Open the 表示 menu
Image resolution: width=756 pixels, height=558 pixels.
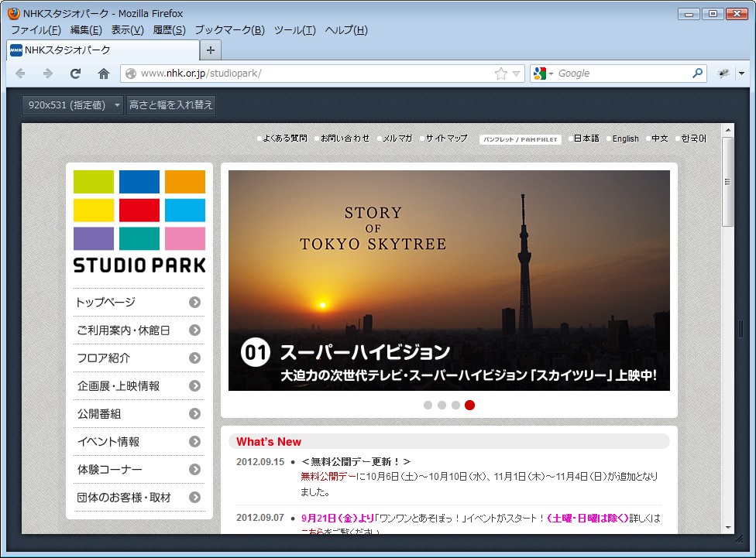[x=127, y=30]
